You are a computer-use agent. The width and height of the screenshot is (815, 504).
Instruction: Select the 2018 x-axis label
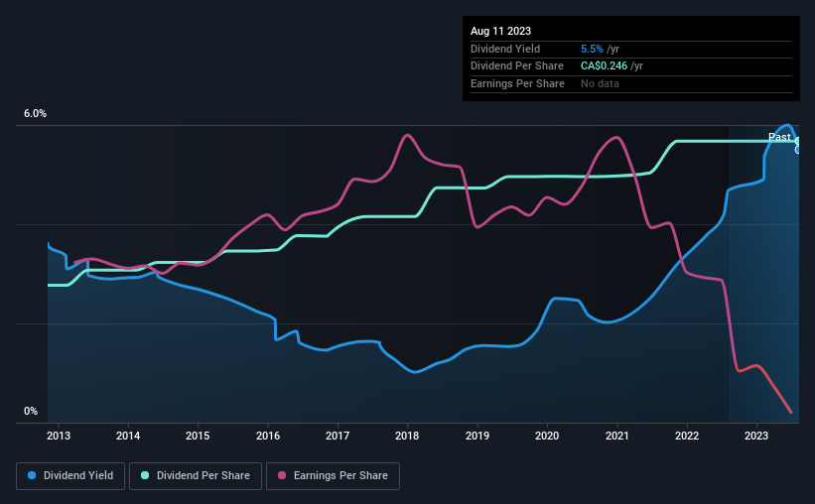[407, 436]
